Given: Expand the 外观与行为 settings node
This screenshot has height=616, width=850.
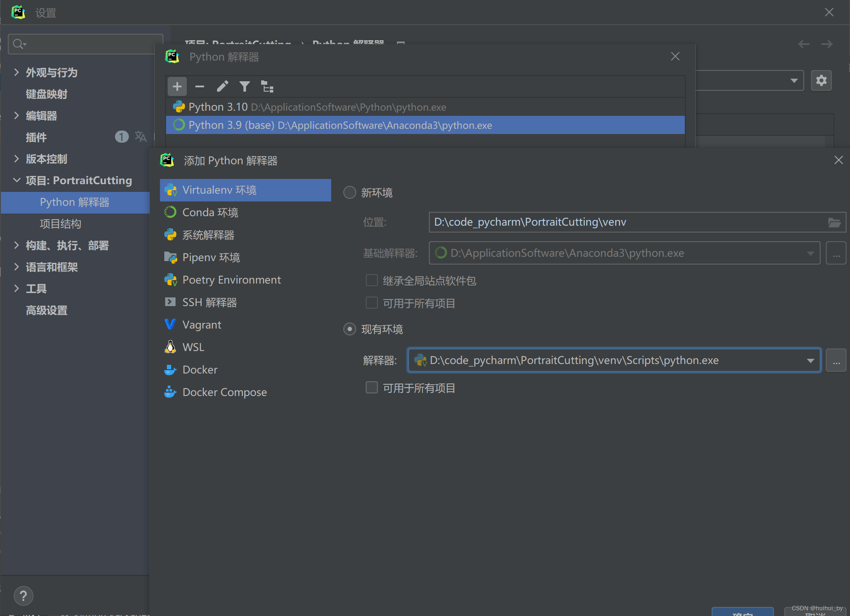Looking at the screenshot, I should (16, 72).
